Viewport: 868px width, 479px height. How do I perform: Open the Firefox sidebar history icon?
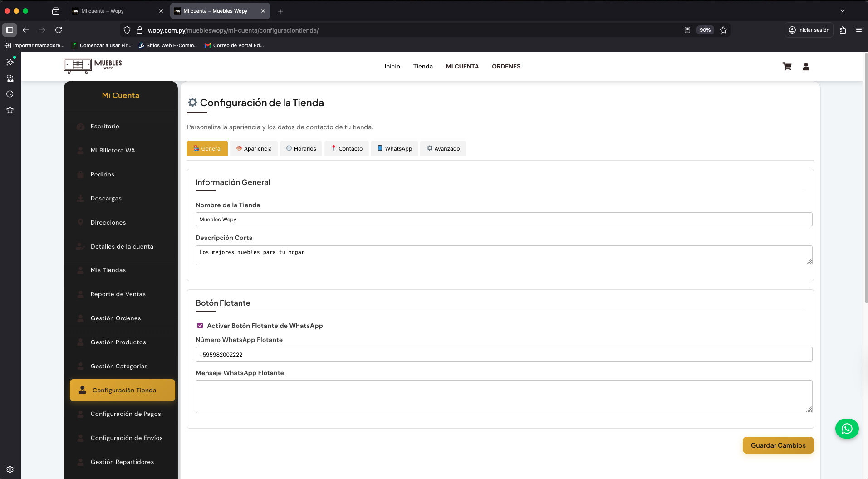coord(10,94)
